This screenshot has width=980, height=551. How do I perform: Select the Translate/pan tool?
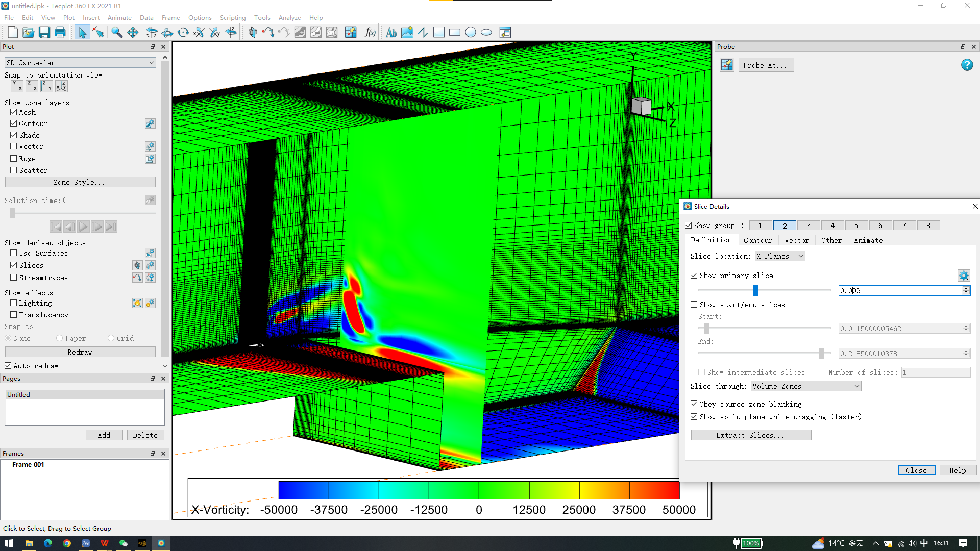133,33
